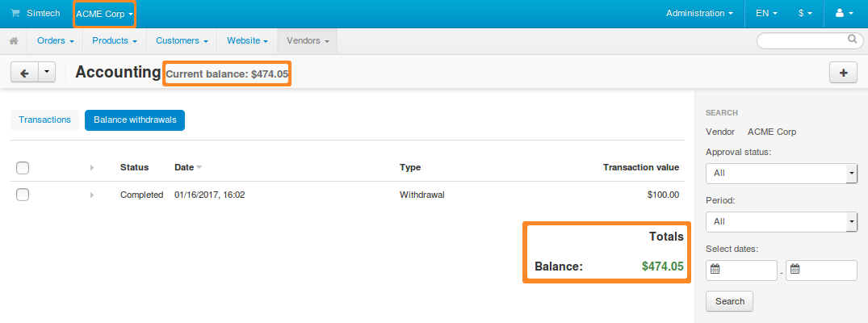
Task: Open the EN language dropdown
Action: (x=767, y=13)
